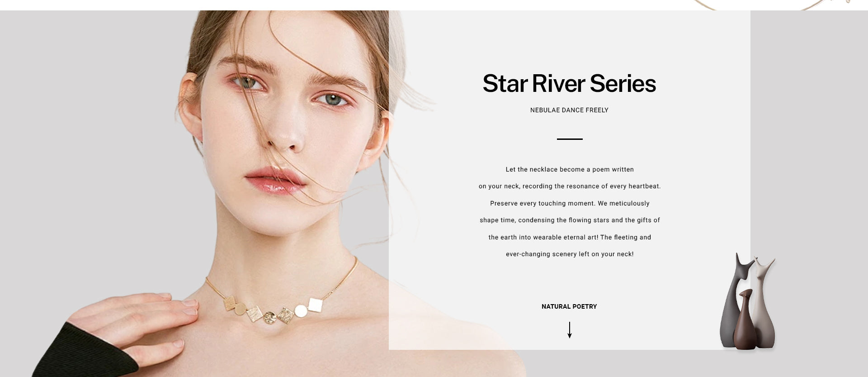
Task: Click the NEBULAE DANCE FREELY subtitle
Action: point(569,110)
